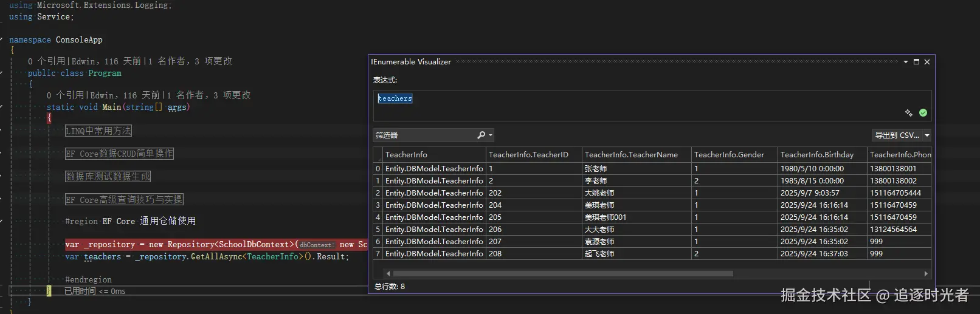Close the IEnumerable Visualizer panel
The image size is (980, 314).
(x=927, y=62)
